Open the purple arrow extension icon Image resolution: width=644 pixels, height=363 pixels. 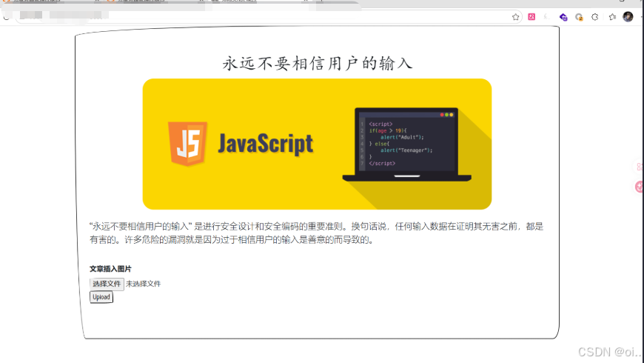click(563, 17)
